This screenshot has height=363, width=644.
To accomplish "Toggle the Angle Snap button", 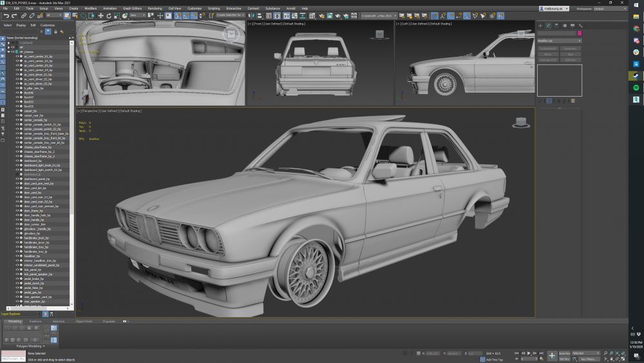I will pos(185,15).
